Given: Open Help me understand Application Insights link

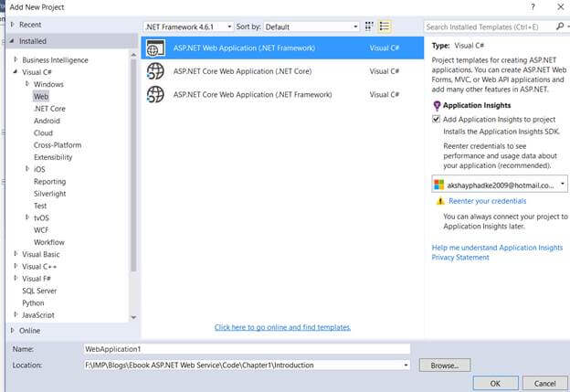Looking at the screenshot, I should pos(497,248).
